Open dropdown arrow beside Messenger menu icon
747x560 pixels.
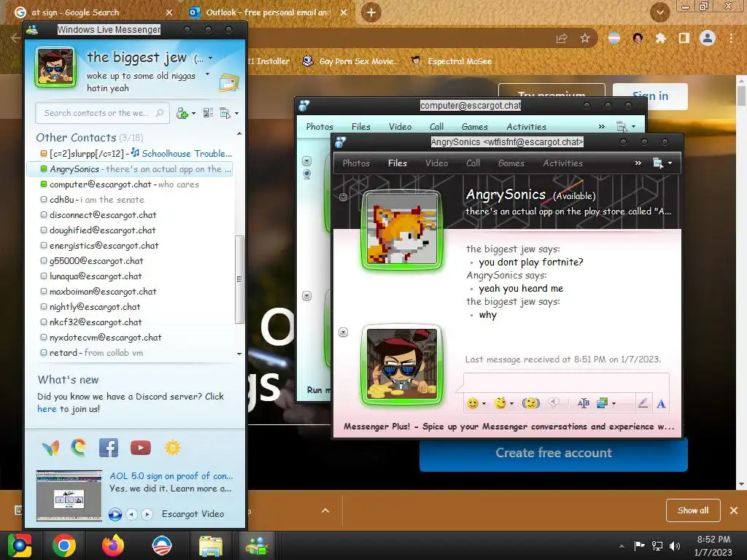(x=237, y=113)
